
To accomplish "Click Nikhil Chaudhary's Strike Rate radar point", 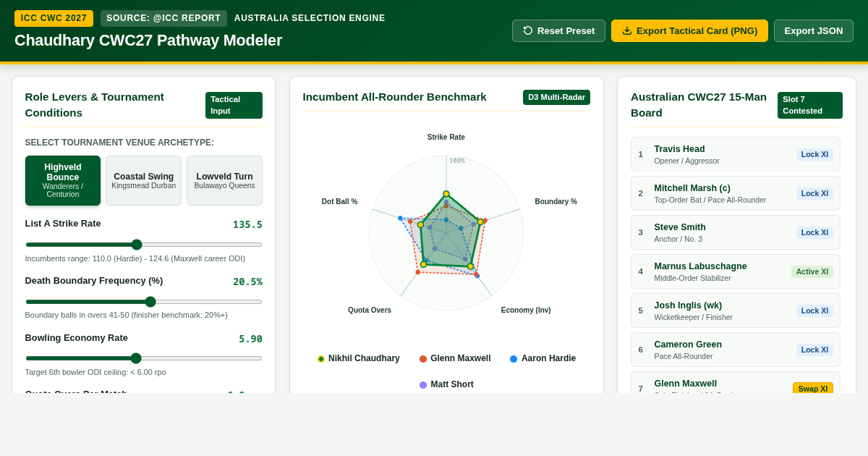I will (446, 194).
